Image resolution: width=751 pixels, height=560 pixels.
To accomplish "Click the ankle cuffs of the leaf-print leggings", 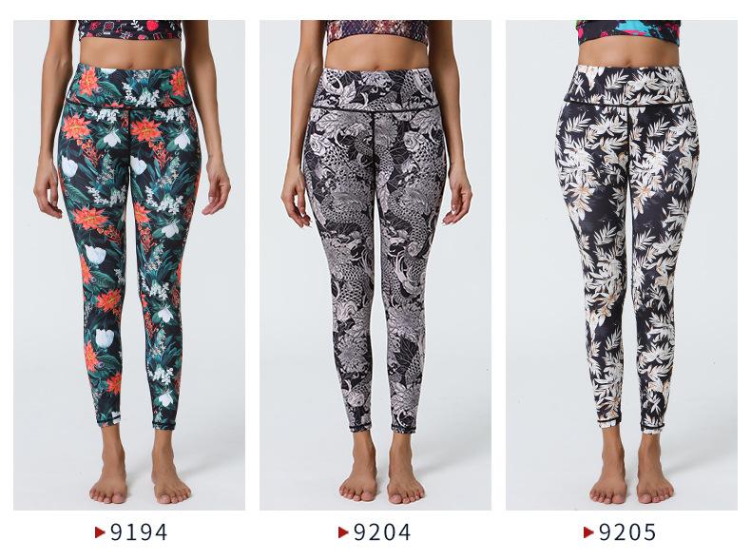I will 632,424.
